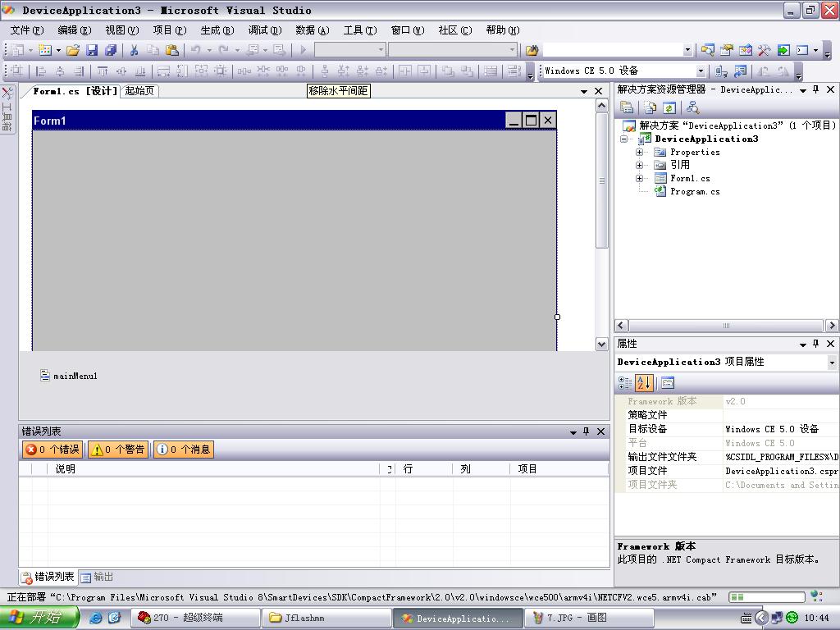This screenshot has height=630, width=840.
Task: Click the 说明 column header
Action: point(213,468)
